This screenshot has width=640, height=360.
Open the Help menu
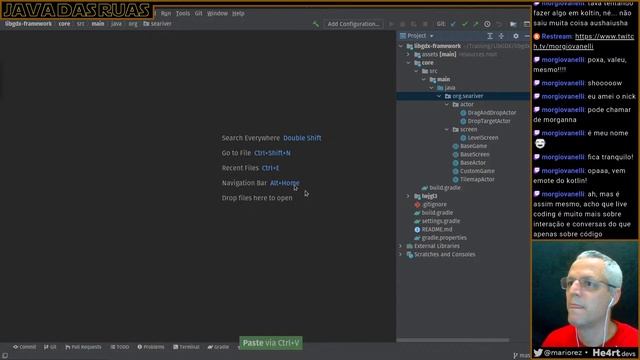click(238, 13)
